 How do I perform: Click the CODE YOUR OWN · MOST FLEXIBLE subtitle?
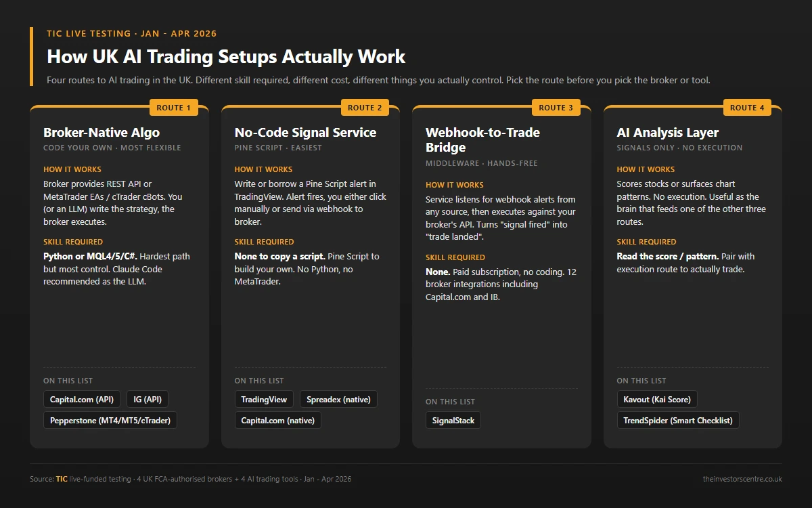[x=112, y=148]
